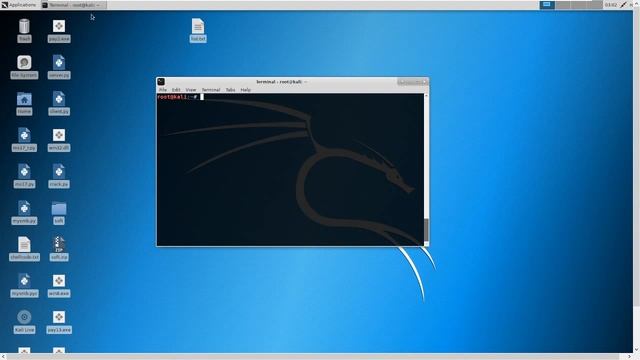The width and height of the screenshot is (640, 360).
Task: Open the View menu in Terminal
Action: tap(191, 90)
